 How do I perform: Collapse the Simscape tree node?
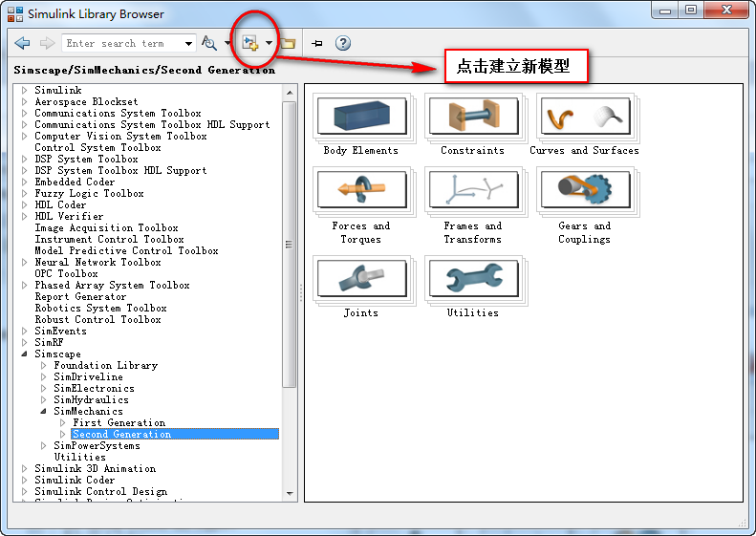24,354
